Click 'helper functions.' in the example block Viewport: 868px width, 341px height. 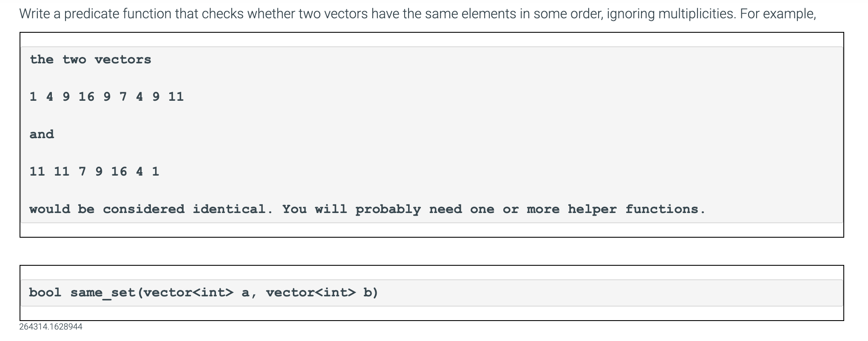637,209
